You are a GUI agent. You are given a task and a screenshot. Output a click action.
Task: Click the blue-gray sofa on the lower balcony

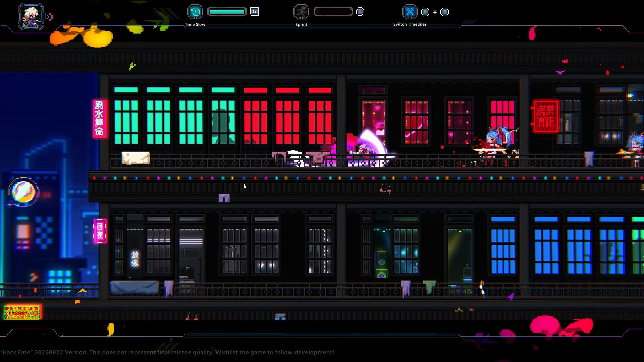click(135, 288)
